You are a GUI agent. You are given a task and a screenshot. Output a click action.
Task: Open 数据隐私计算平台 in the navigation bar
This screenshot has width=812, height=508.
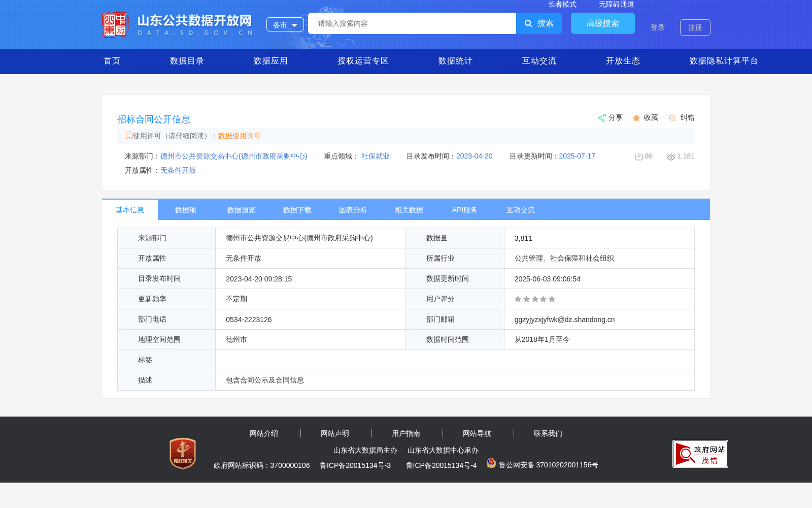pos(724,61)
